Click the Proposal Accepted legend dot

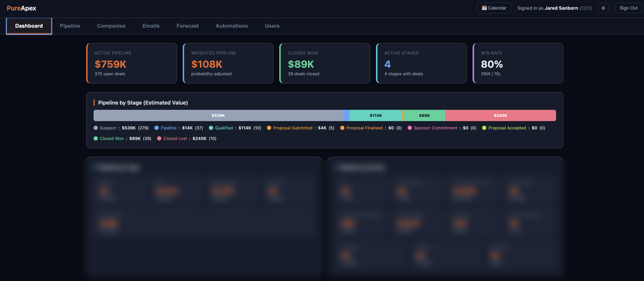(x=484, y=128)
